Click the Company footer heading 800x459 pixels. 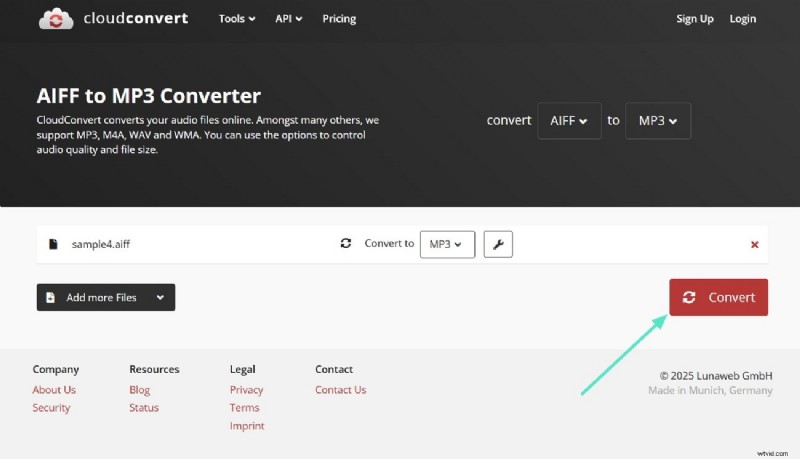click(56, 369)
